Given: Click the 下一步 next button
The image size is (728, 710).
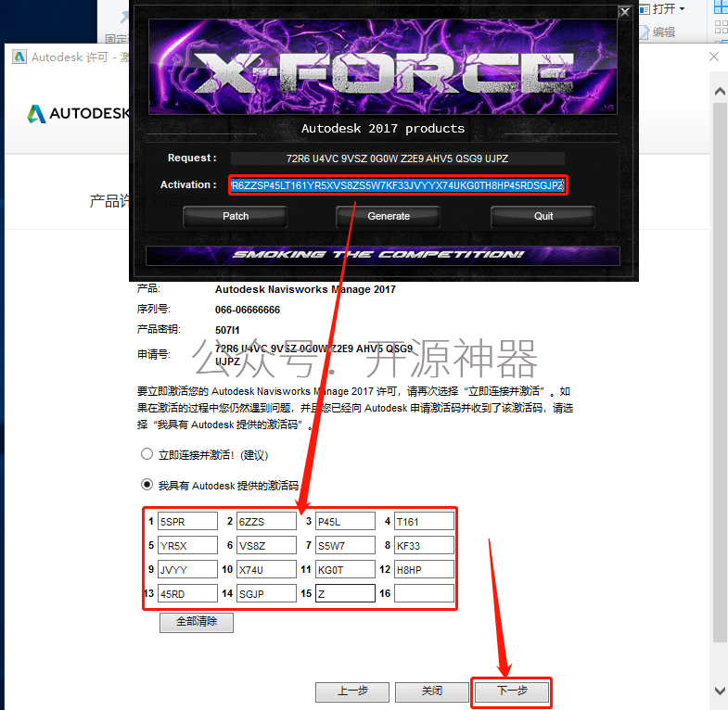Looking at the screenshot, I should point(512,691).
